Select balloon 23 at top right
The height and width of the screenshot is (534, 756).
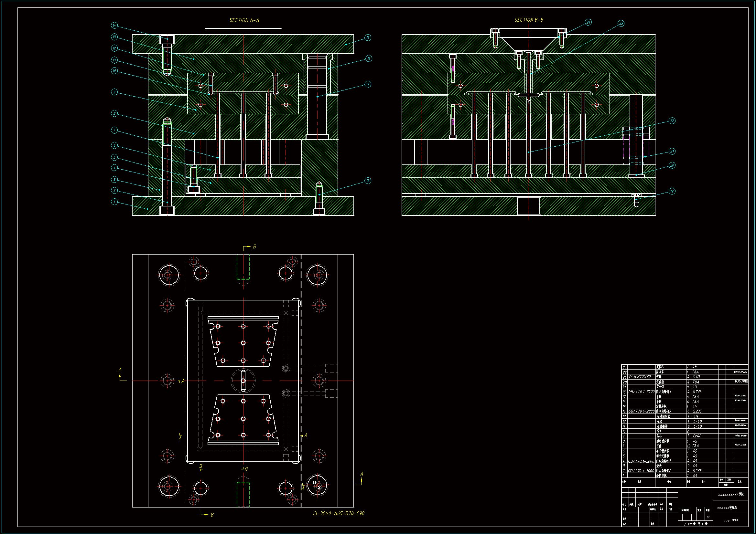click(621, 23)
